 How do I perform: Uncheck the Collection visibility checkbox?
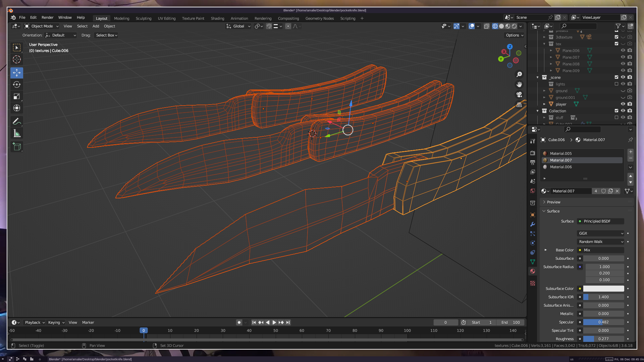(x=616, y=111)
